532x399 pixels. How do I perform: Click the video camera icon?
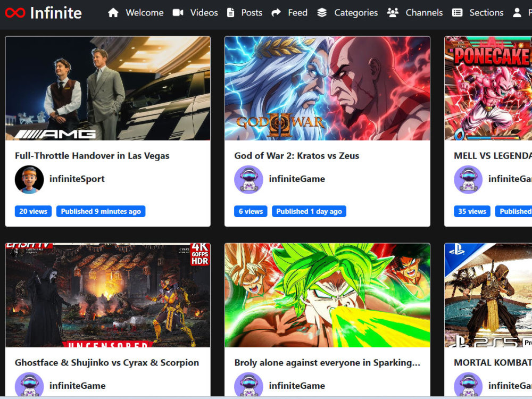point(178,13)
